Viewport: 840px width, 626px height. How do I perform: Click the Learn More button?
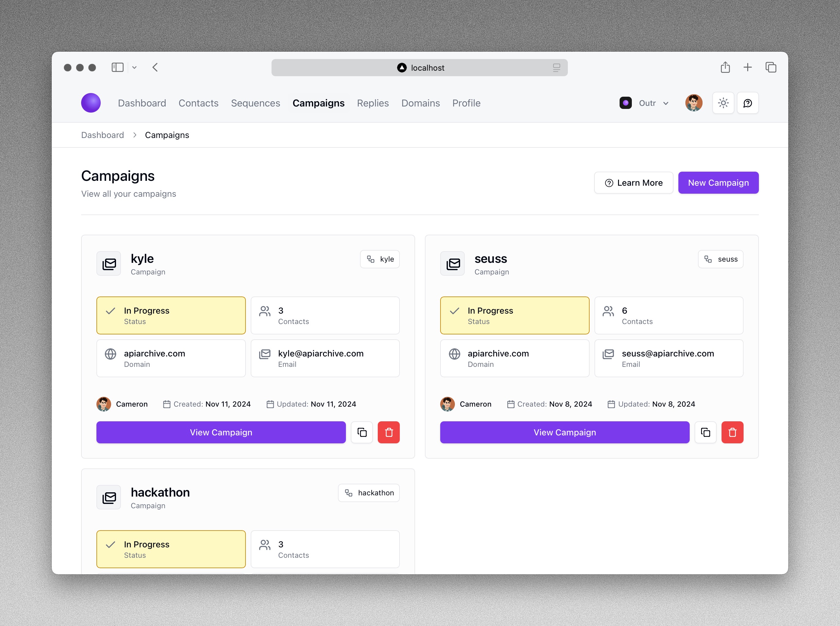point(633,183)
